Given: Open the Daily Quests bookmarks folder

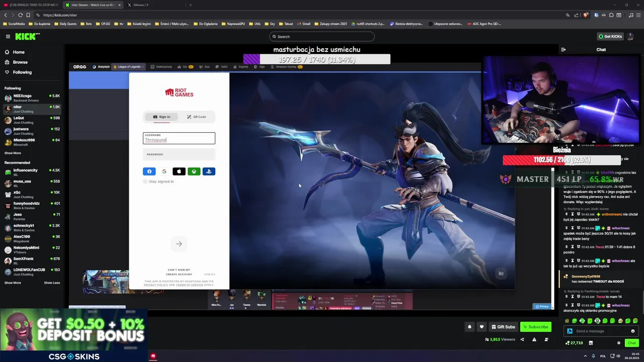Looking at the screenshot, I should click(65, 24).
